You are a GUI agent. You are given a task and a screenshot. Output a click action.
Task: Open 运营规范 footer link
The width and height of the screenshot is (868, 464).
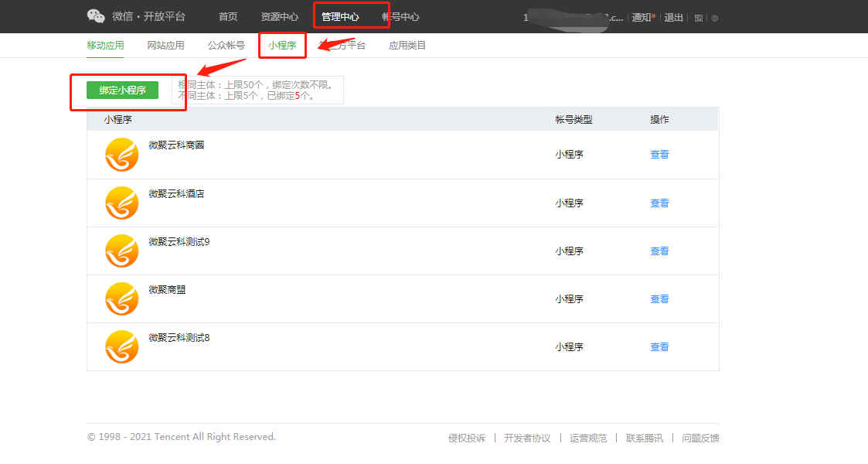(588, 438)
